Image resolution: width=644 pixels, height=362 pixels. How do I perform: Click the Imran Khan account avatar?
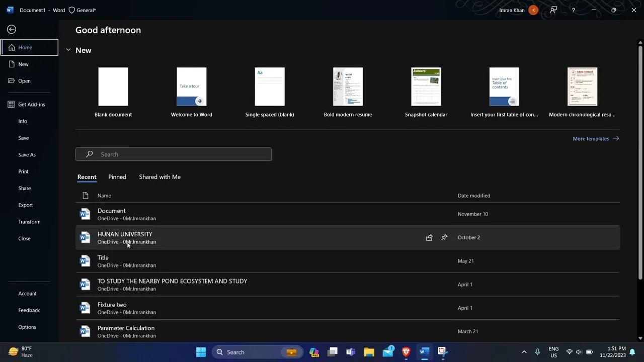click(532, 10)
